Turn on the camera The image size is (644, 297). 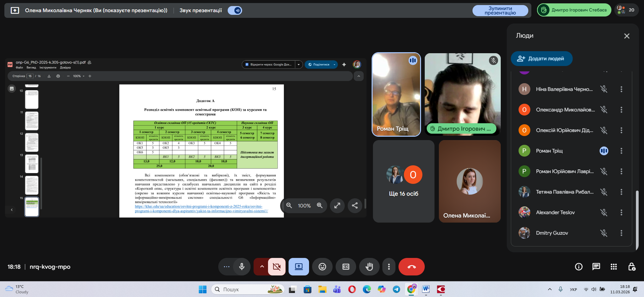coord(277,267)
